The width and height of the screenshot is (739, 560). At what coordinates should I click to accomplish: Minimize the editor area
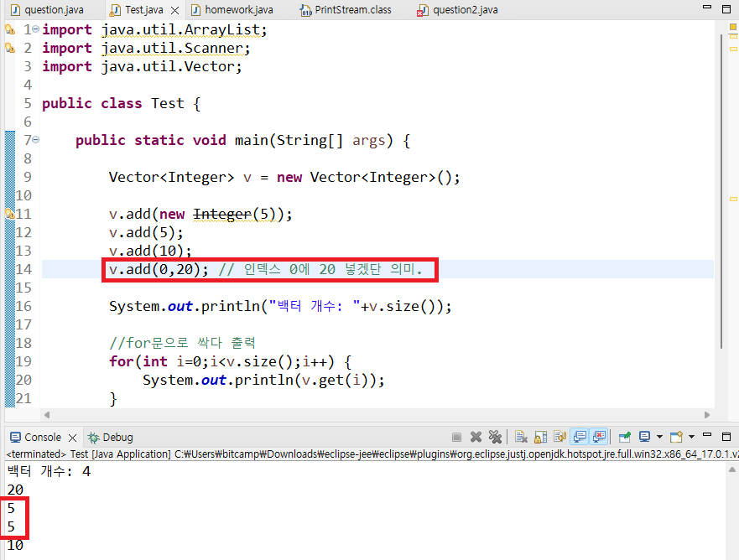(707, 8)
